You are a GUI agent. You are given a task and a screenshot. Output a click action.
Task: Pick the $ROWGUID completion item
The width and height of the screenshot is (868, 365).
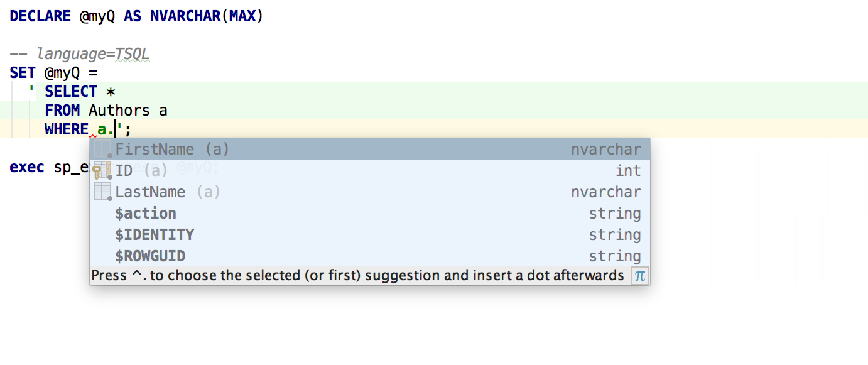150,256
